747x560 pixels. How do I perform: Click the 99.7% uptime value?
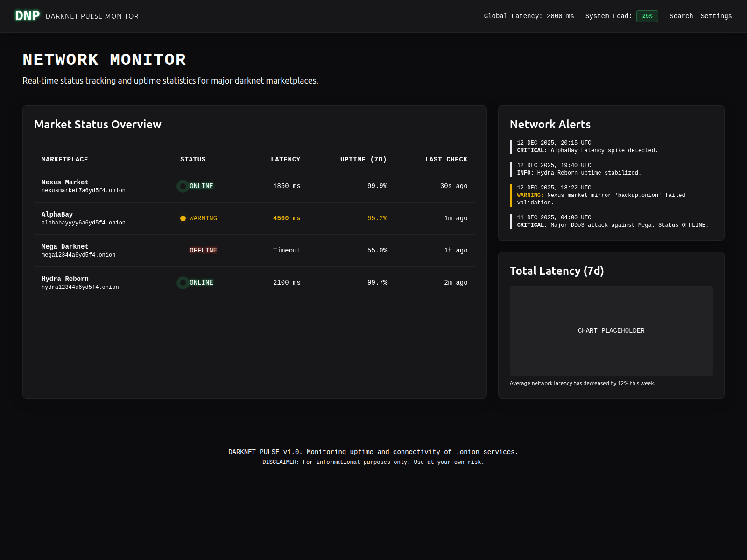377,283
